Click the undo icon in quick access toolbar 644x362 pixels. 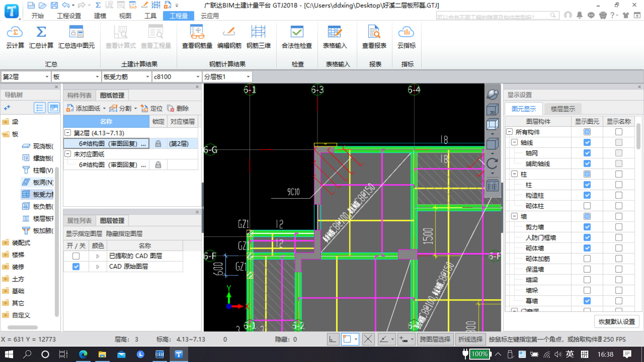pyautogui.click(x=66, y=5)
